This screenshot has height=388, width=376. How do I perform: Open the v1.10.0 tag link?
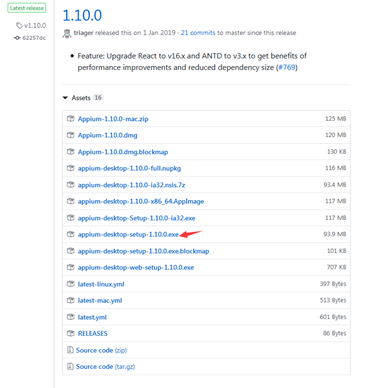[x=35, y=25]
